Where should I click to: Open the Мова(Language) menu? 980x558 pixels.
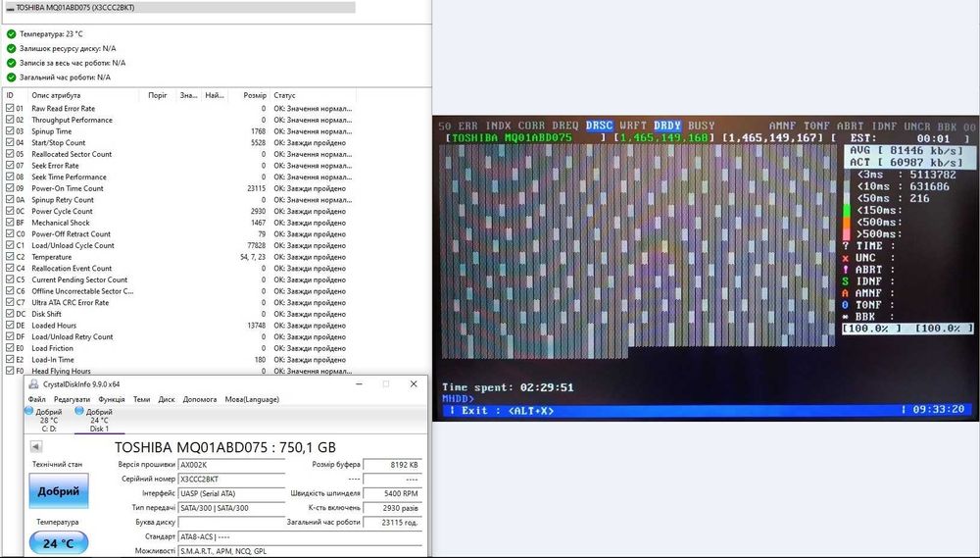252,399
